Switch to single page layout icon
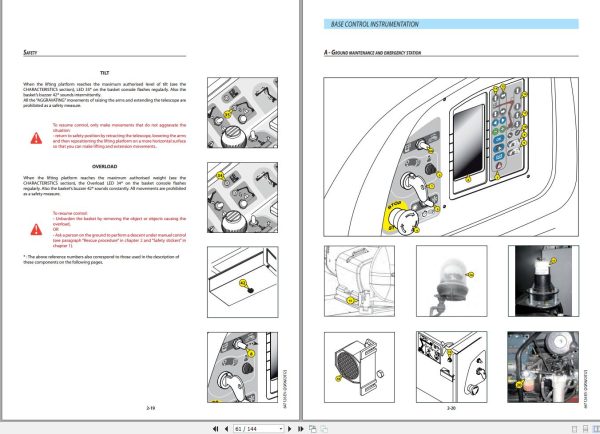 point(574,429)
